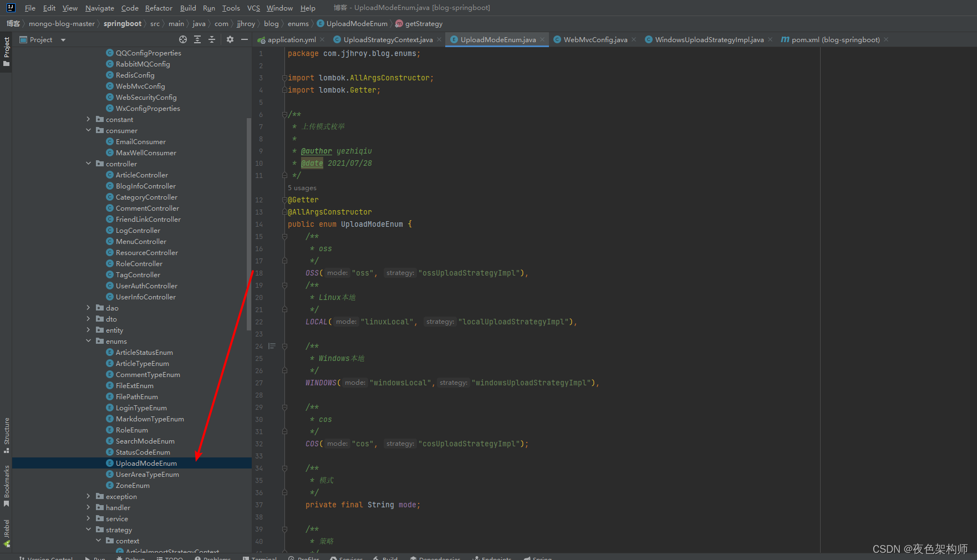Close the WebMvcConfig.java tab
This screenshot has height=560, width=977.
click(x=634, y=39)
